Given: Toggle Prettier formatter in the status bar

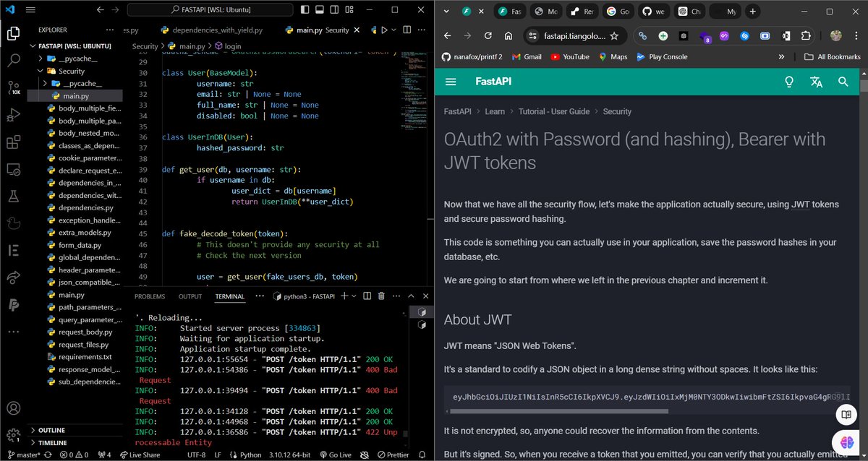Looking at the screenshot, I should tap(394, 455).
